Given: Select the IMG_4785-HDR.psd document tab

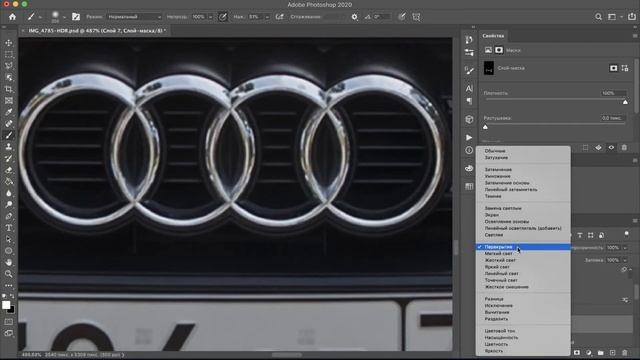Looking at the screenshot, I should point(95,31).
